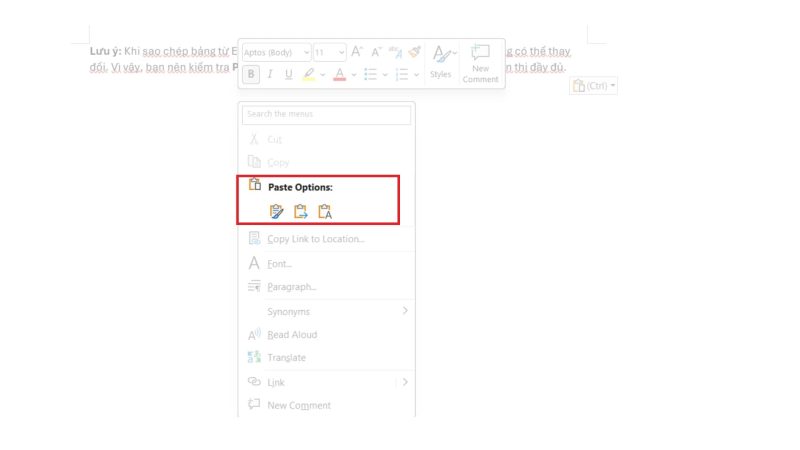Select New Comment in context menu
Viewport: 800px width, 450px height.
[327, 405]
